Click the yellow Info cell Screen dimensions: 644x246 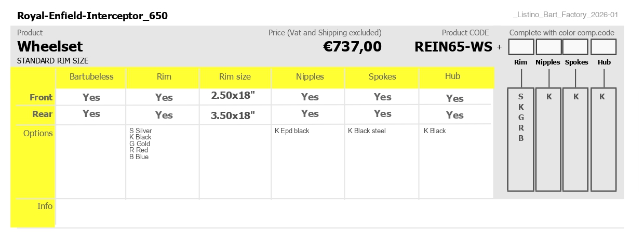click(33, 213)
